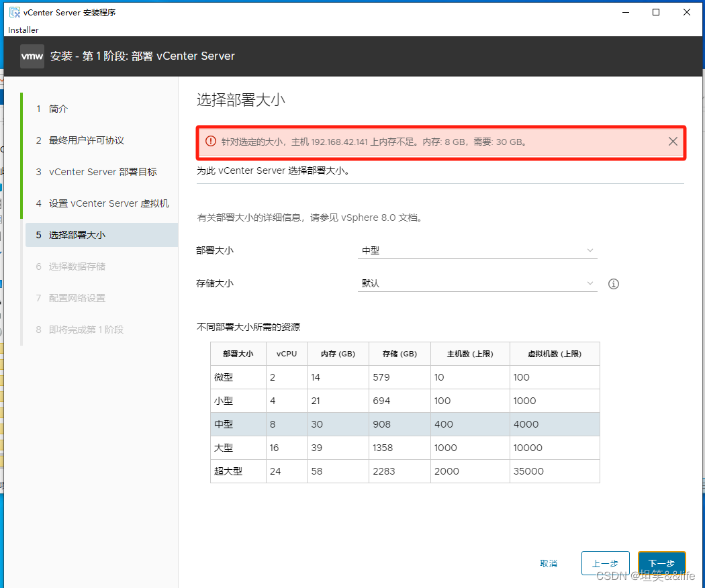This screenshot has height=588, width=705.
Task: Click the 下一步 button
Action: pyautogui.click(x=661, y=562)
